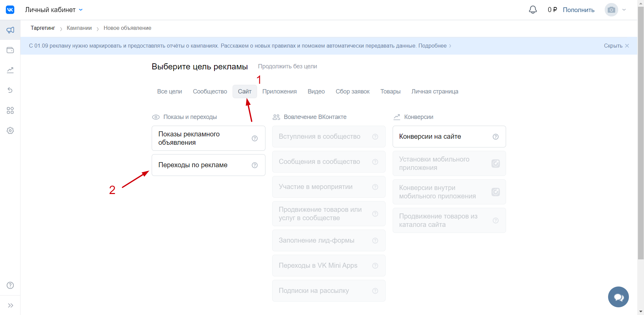Click Заполнение лид-формы goal card

pyautogui.click(x=329, y=241)
